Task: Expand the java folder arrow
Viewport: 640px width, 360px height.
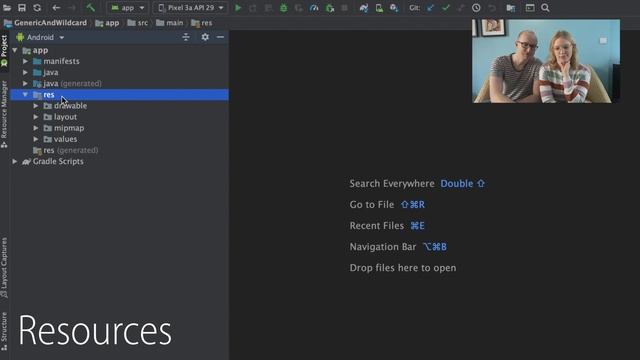Action: click(x=25, y=72)
